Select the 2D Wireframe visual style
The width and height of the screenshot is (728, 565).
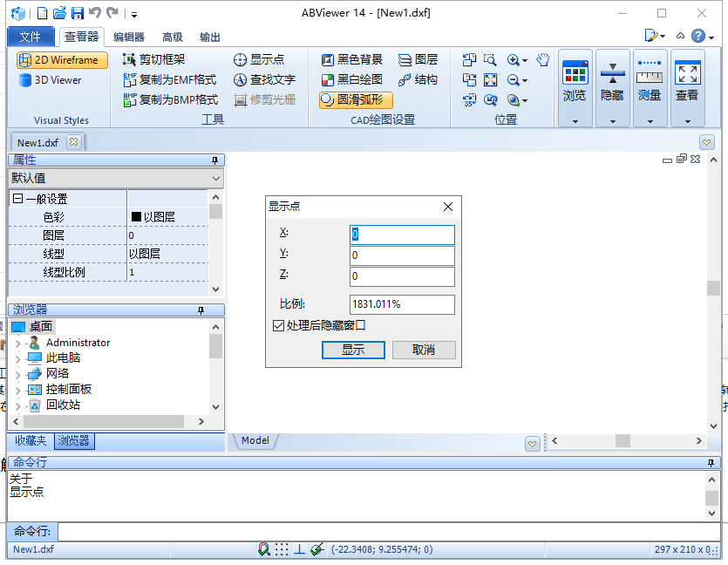[x=58, y=60]
